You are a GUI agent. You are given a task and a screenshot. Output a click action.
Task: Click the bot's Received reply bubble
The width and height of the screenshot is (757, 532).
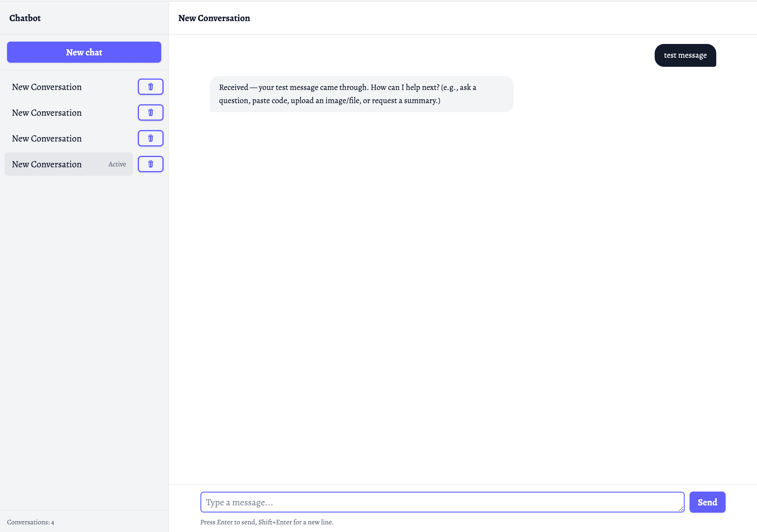point(361,94)
